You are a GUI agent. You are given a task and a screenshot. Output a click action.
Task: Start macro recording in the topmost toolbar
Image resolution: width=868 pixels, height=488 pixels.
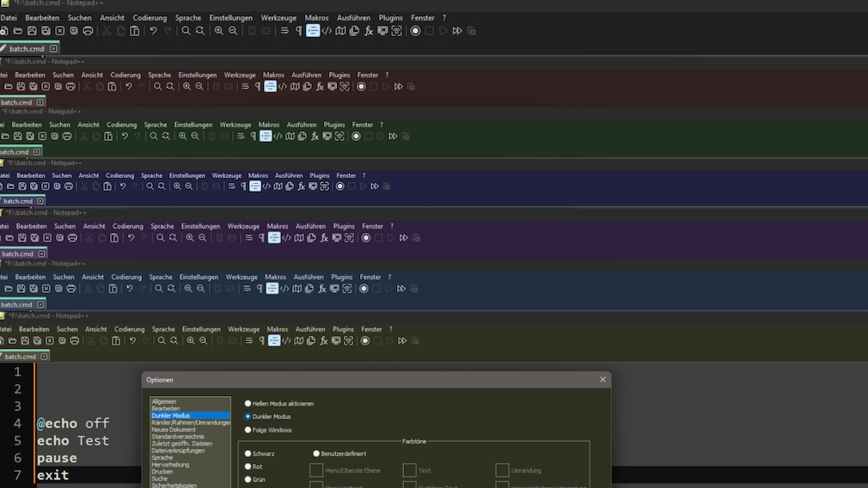415,31
